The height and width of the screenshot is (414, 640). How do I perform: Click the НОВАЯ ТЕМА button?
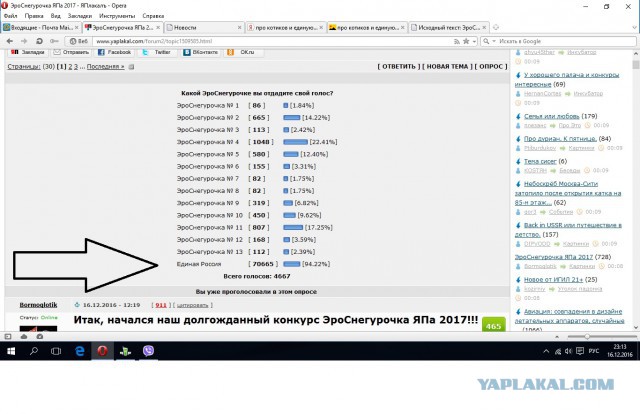(x=447, y=66)
